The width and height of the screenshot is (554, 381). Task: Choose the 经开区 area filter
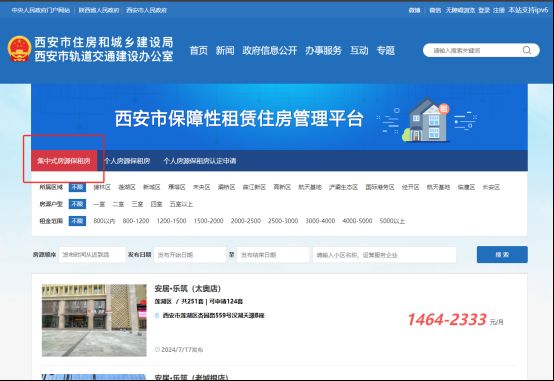pyautogui.click(x=411, y=187)
